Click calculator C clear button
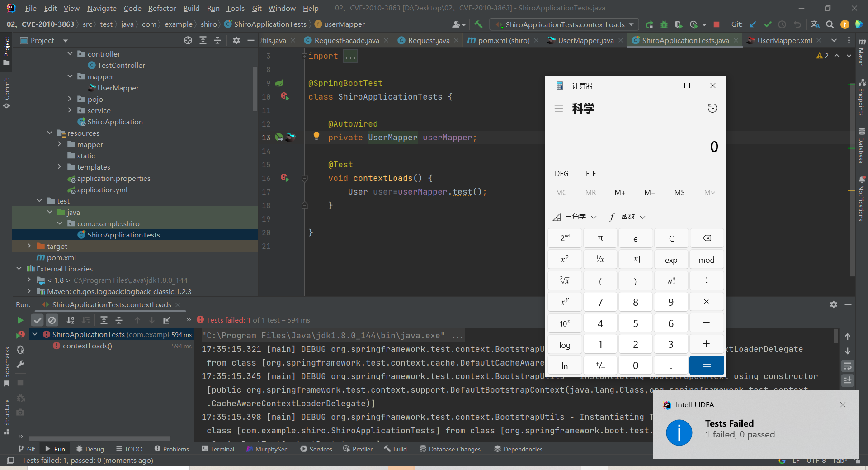Viewport: 868px width, 470px height. coord(671,238)
